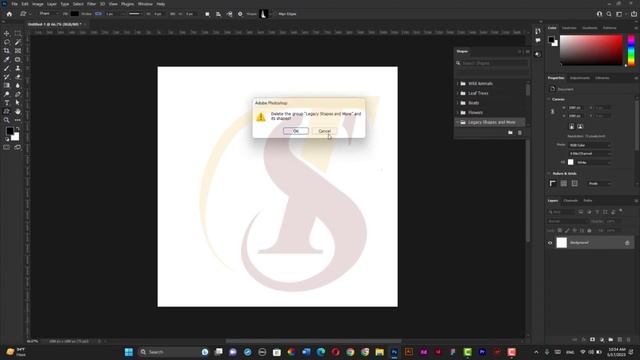Toggle Quick Mask mode
Image resolution: width=640 pixels, height=360 pixels.
pos(7,147)
